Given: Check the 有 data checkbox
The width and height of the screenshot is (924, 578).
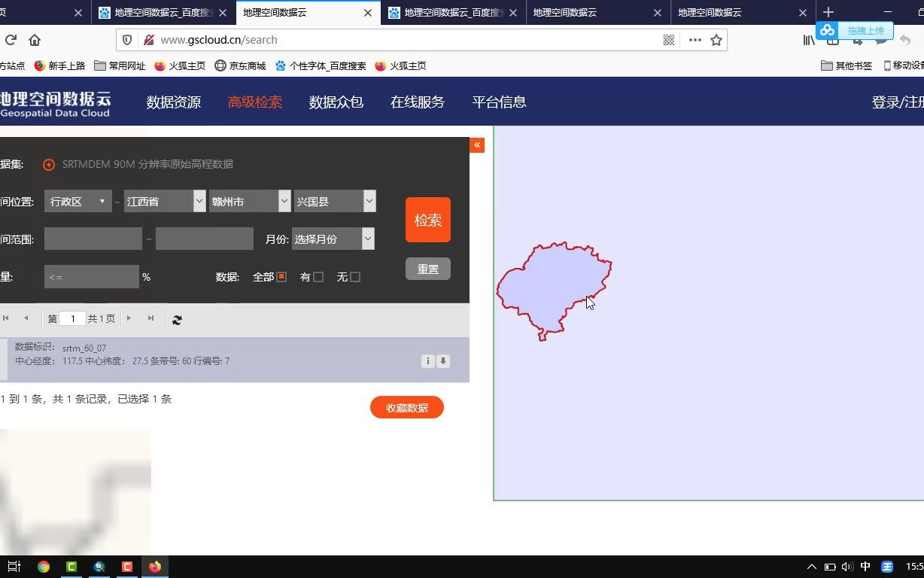Looking at the screenshot, I should [x=317, y=277].
